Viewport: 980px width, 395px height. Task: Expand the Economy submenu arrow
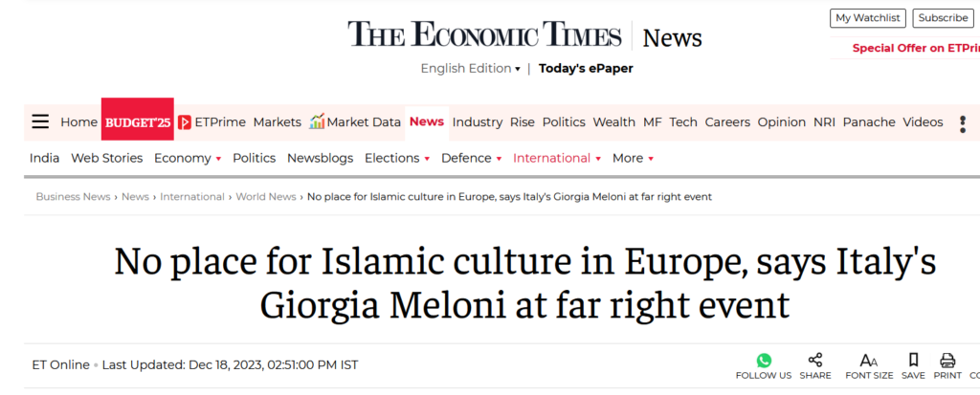click(218, 159)
